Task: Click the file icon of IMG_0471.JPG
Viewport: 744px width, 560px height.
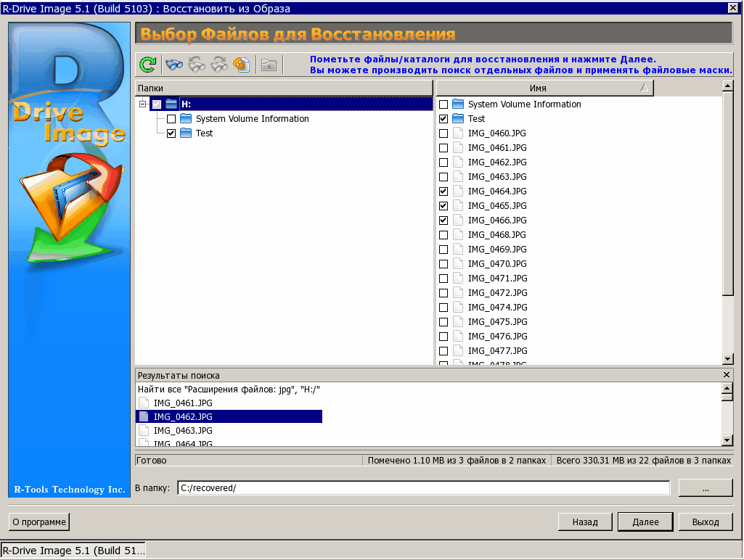Action: coord(458,279)
